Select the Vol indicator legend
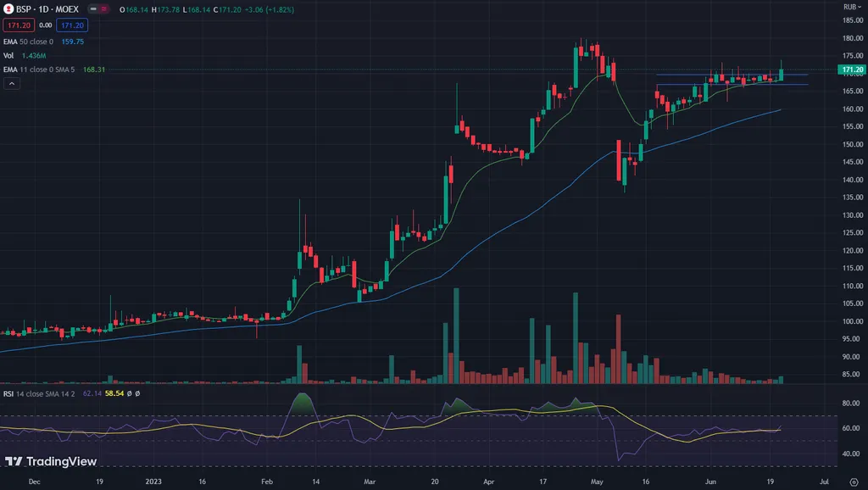This screenshot has width=868, height=490. (9, 55)
